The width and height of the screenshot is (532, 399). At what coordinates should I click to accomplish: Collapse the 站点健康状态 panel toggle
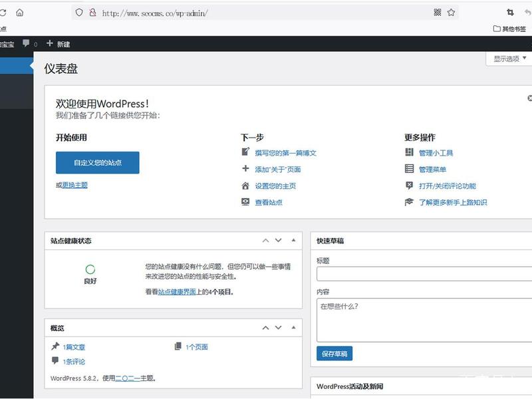(x=293, y=240)
